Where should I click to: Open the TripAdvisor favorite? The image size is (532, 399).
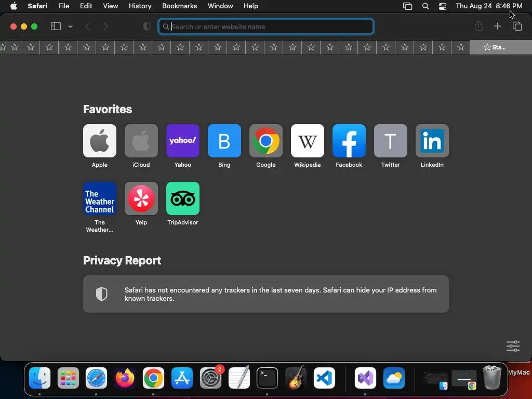tap(182, 198)
